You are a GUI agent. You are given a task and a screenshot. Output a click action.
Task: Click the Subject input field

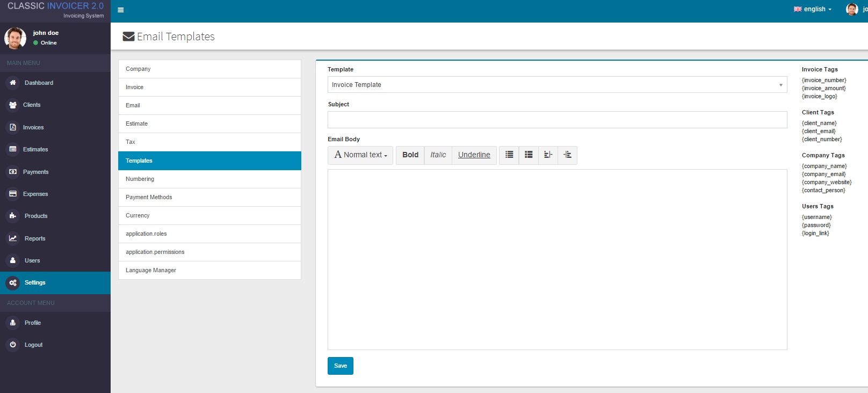pyautogui.click(x=557, y=120)
